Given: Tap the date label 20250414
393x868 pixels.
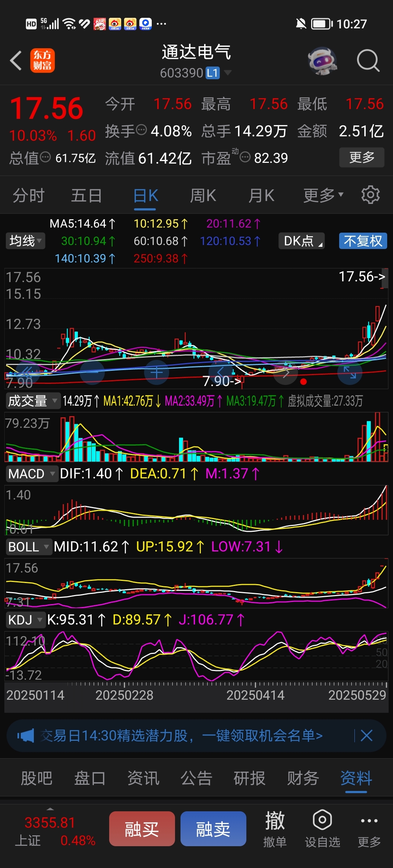Looking at the screenshot, I should click(x=255, y=695).
